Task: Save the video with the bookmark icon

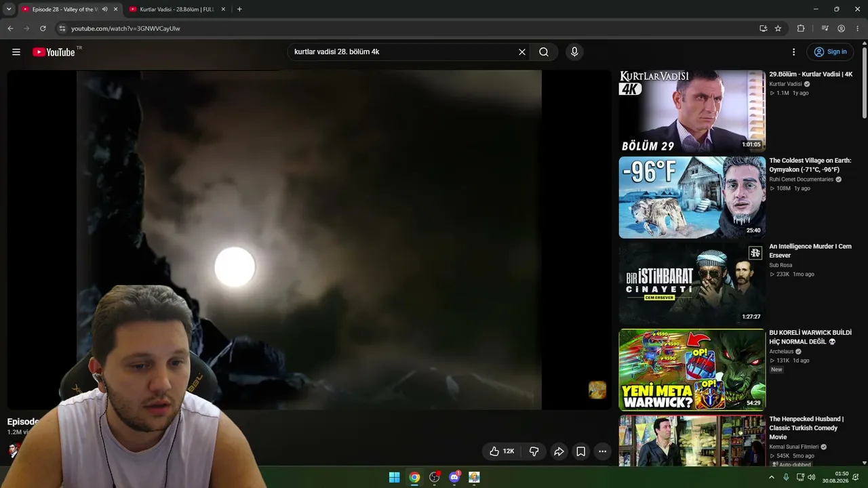Action: tap(581, 451)
